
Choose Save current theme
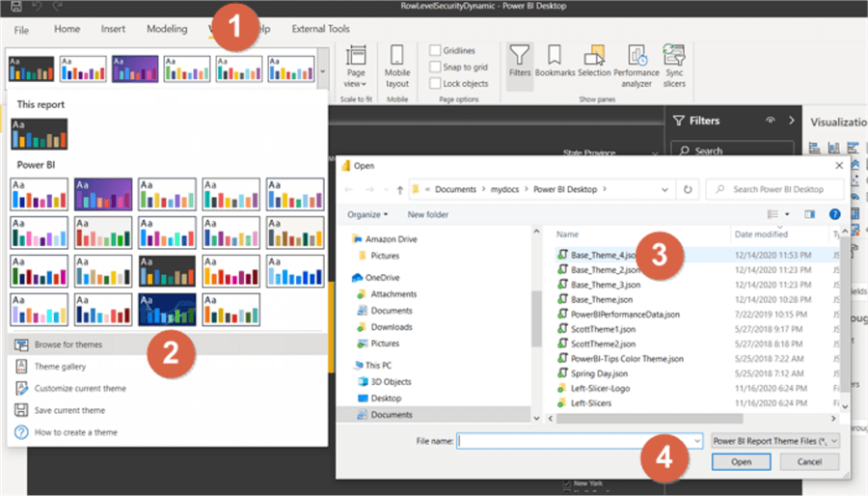tap(69, 410)
